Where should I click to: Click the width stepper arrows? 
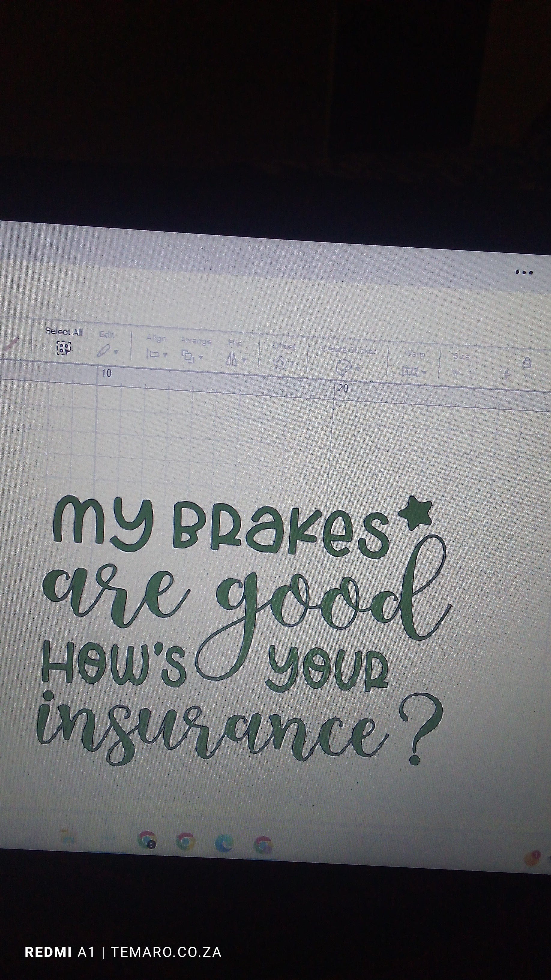(x=506, y=374)
